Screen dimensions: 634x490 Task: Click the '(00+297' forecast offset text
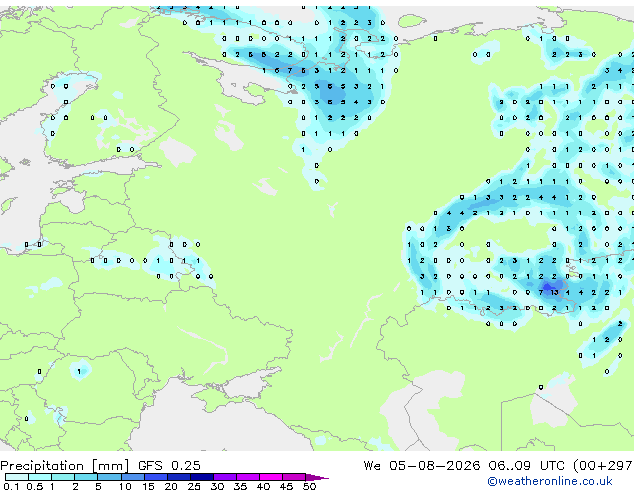[x=603, y=465]
